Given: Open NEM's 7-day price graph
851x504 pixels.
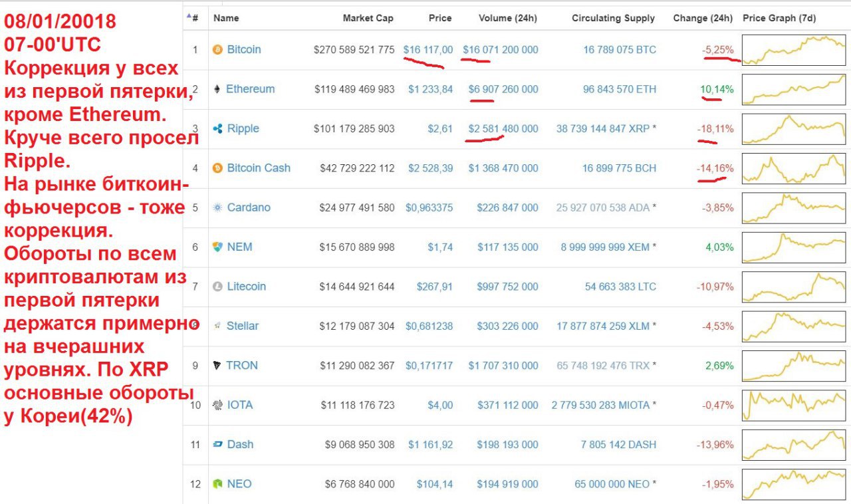Looking at the screenshot, I should click(x=794, y=247).
